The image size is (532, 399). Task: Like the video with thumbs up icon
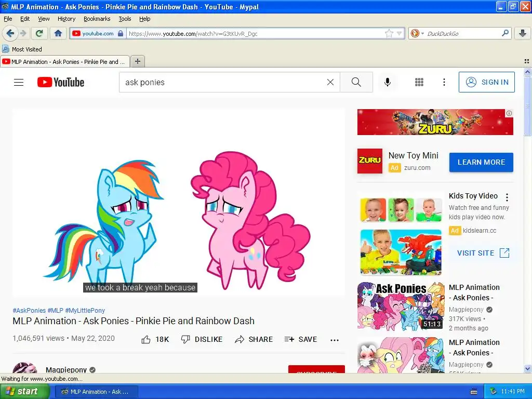click(146, 339)
